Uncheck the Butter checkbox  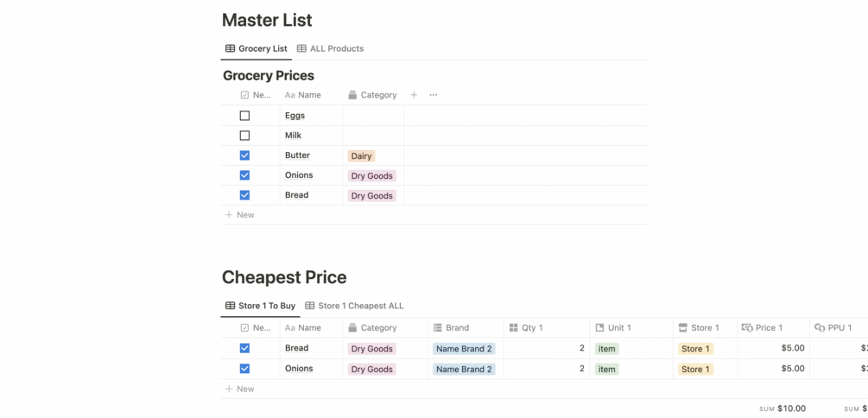click(x=244, y=155)
